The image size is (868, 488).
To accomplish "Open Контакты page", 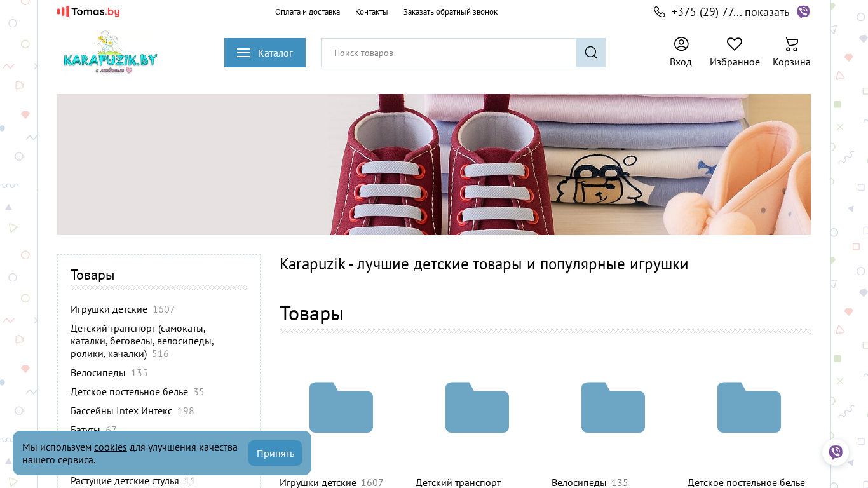I will [x=372, y=12].
